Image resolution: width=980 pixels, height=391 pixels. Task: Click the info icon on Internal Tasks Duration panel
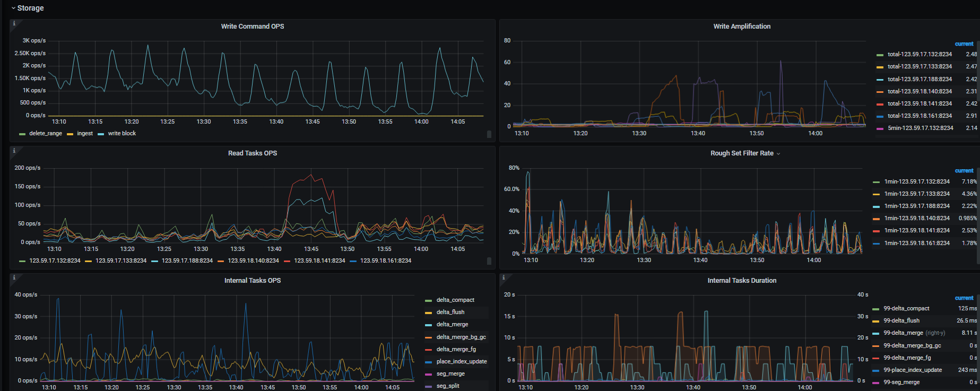point(504,277)
